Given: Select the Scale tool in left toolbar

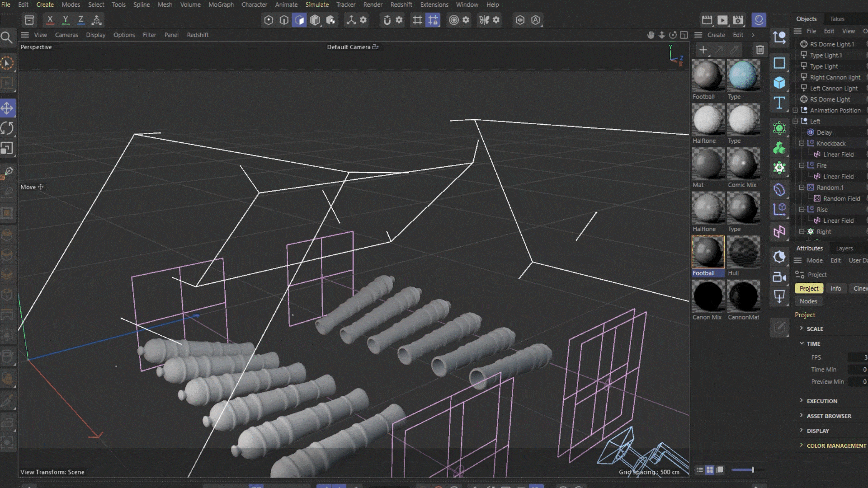Looking at the screenshot, I should (x=7, y=148).
